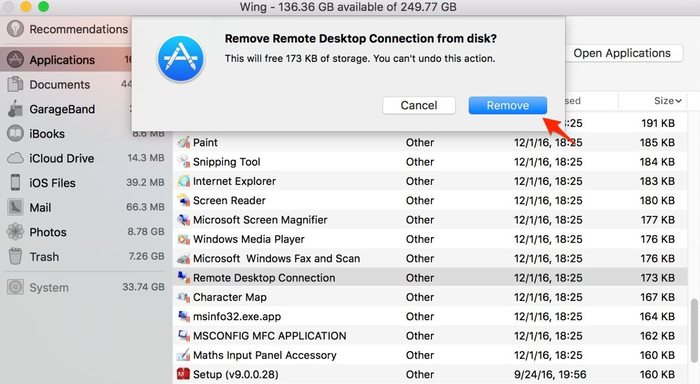Viewport: 700px width, 384px height.
Task: Click the Microsoft Screen Magnifier icon
Action: 183,220
